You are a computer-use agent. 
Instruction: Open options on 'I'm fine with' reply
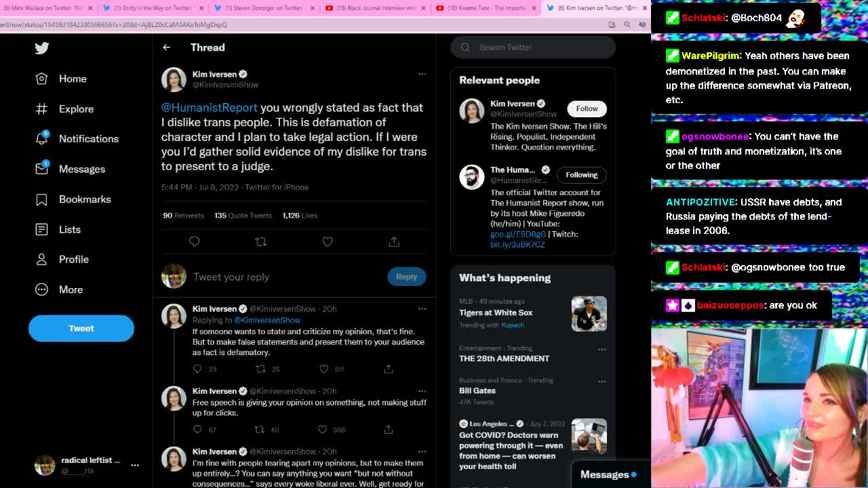(x=422, y=451)
